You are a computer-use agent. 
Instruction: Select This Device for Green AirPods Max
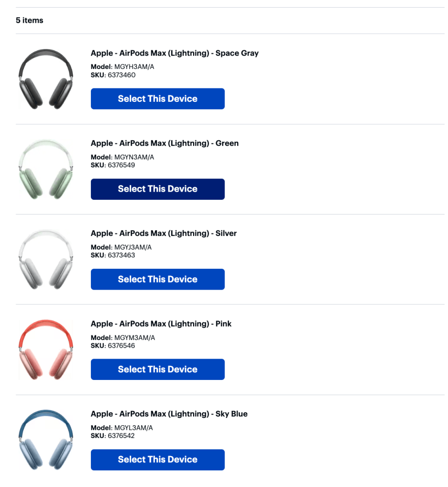point(157,189)
